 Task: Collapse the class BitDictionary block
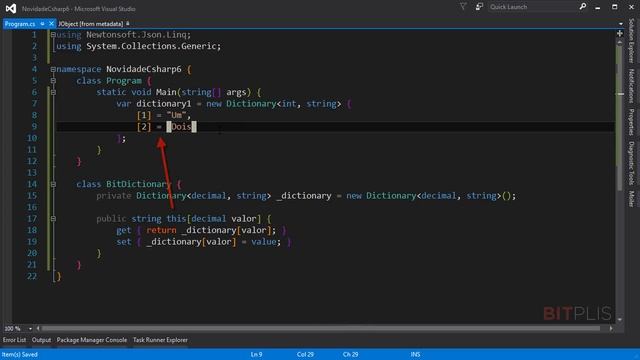[53, 184]
